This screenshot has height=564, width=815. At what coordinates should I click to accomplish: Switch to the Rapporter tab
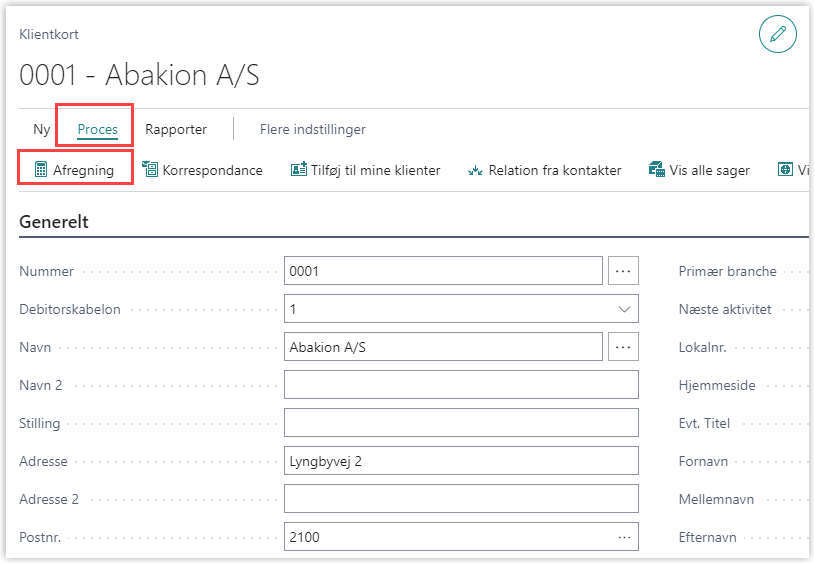click(x=176, y=129)
